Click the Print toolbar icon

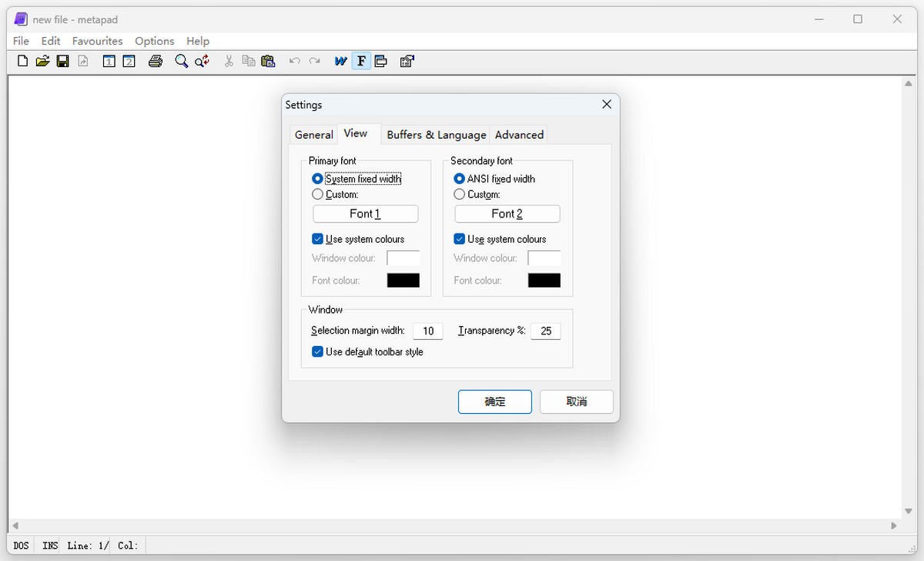(156, 62)
